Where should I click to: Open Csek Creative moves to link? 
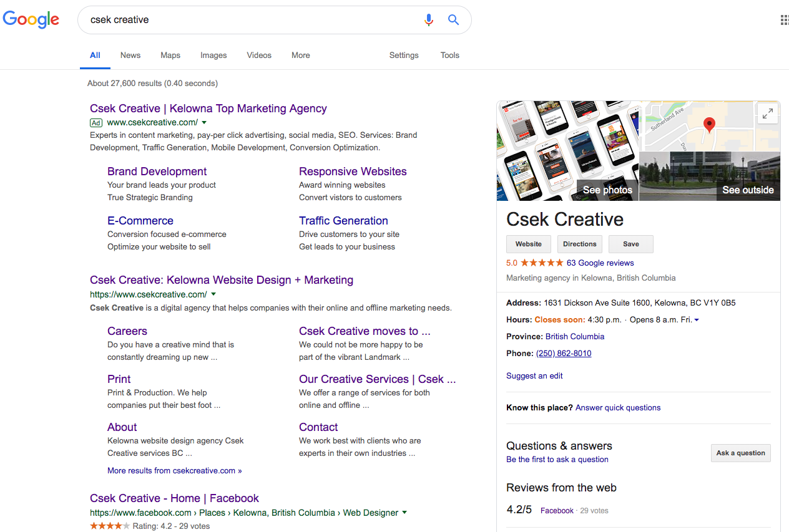365,331
